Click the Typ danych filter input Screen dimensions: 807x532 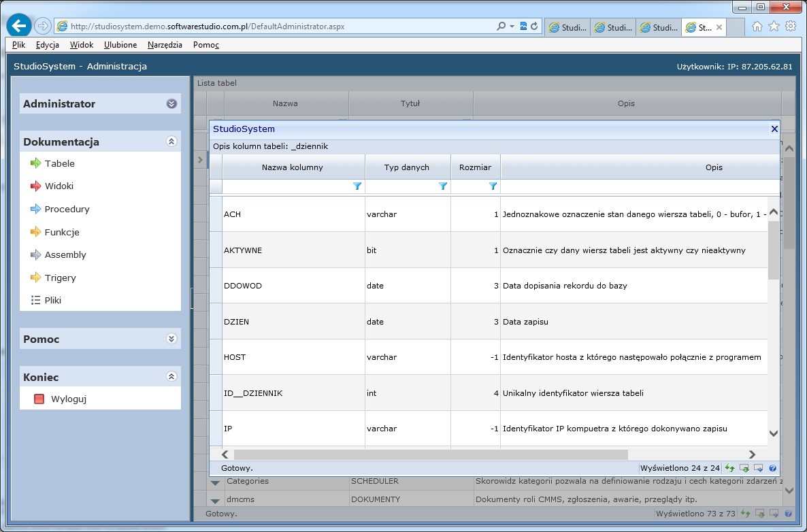(x=401, y=186)
